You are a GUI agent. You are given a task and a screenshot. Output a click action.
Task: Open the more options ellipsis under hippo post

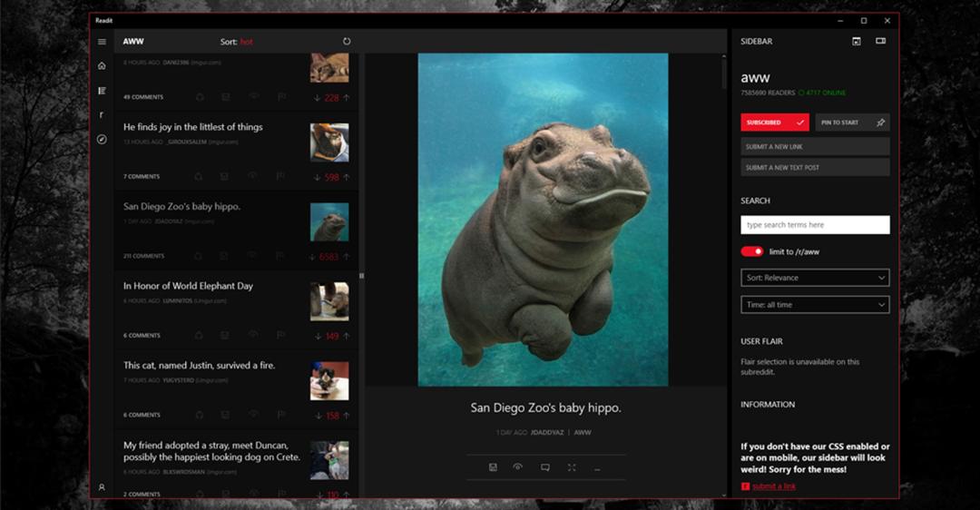point(597,468)
